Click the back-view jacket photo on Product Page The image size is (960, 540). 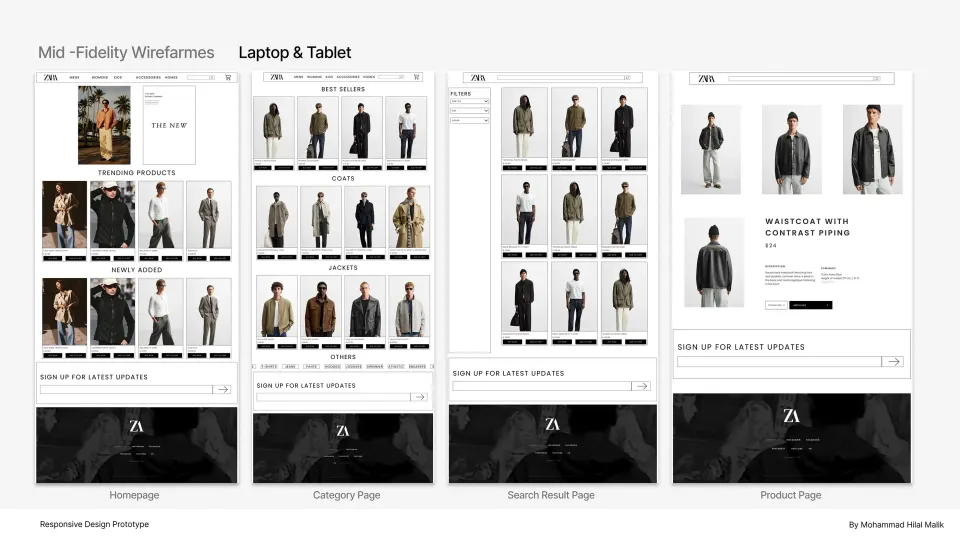coord(714,263)
